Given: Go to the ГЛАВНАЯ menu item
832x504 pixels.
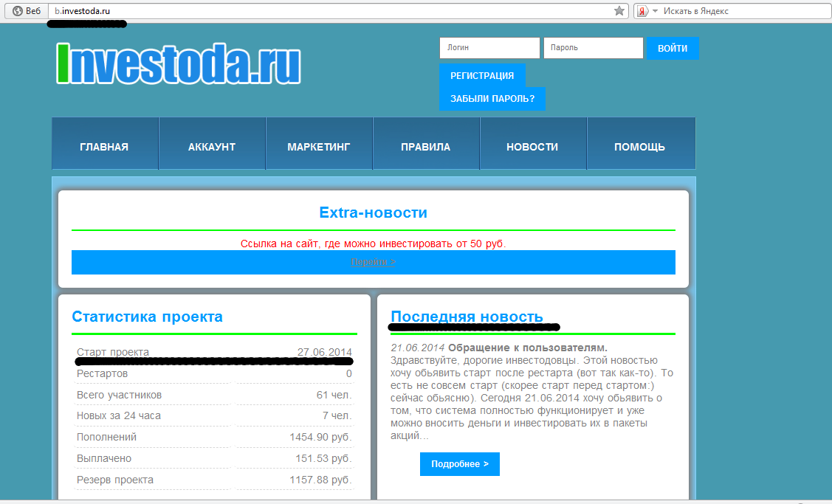Looking at the screenshot, I should click(x=104, y=147).
